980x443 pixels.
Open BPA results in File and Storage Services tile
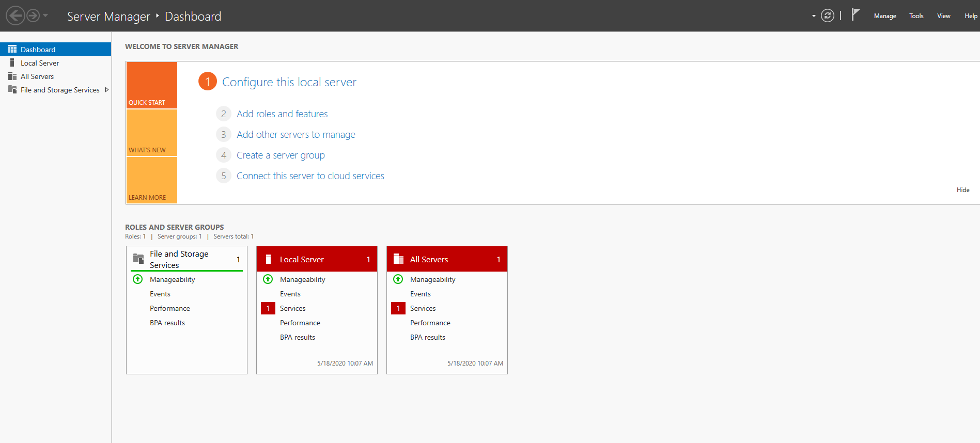(167, 323)
